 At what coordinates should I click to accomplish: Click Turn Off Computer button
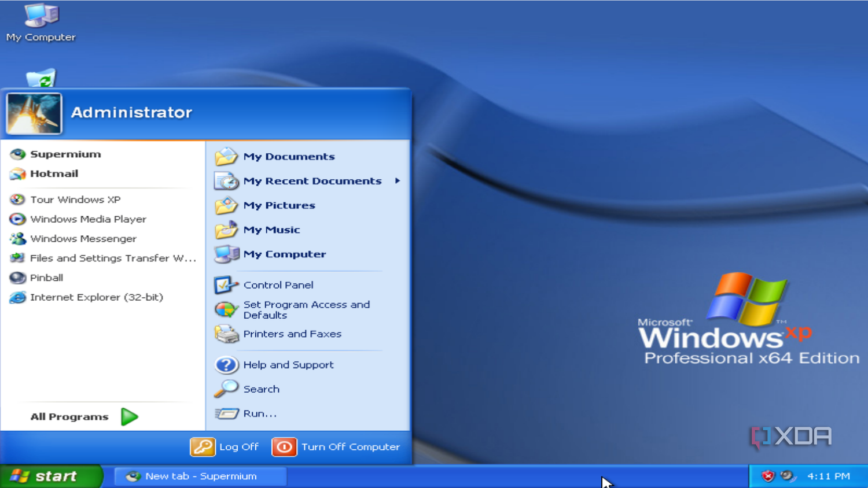pos(336,447)
